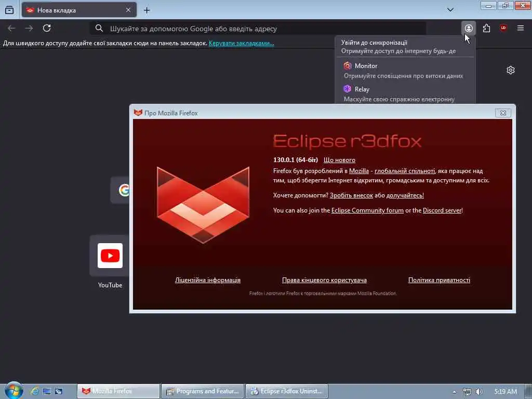Go forward with the forward arrow
The image size is (532, 399).
(x=29, y=29)
